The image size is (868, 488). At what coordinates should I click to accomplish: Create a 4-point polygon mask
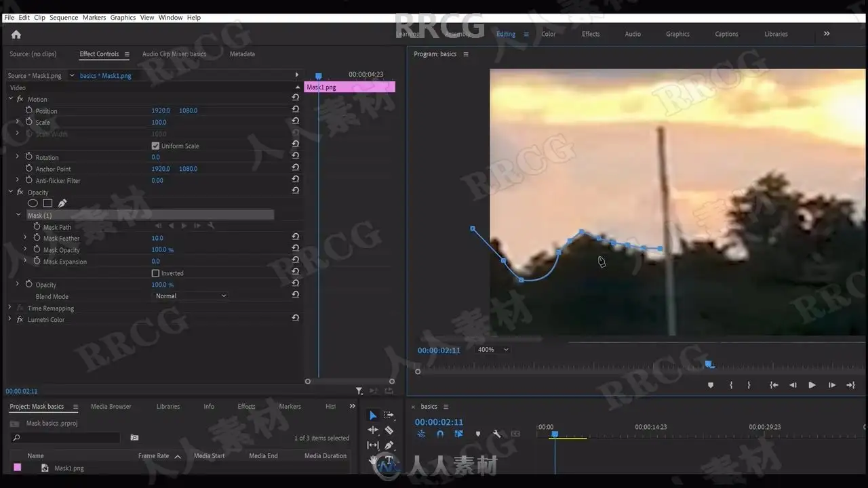coord(47,203)
